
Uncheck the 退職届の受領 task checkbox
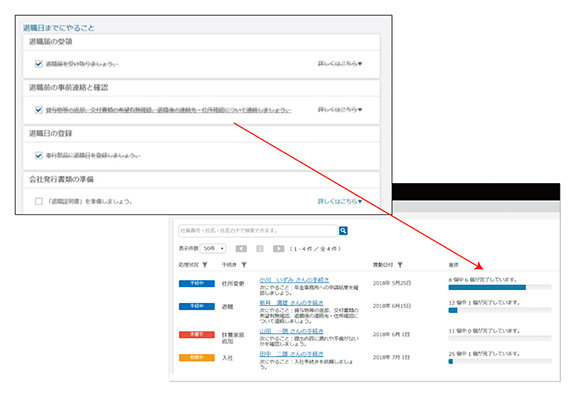coord(39,64)
